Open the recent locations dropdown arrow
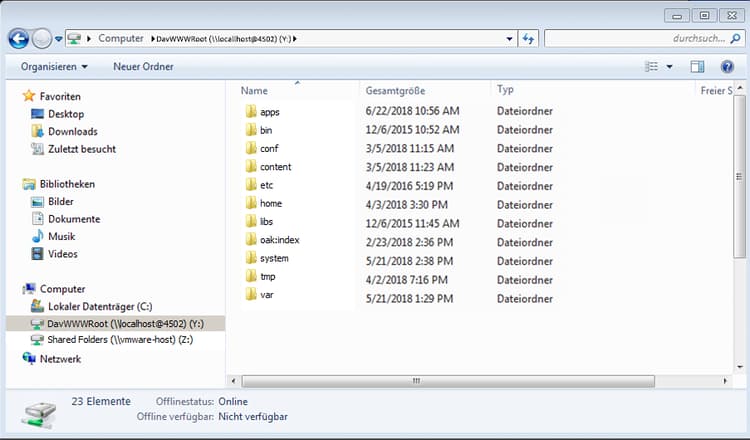The image size is (750, 440). [x=58, y=39]
